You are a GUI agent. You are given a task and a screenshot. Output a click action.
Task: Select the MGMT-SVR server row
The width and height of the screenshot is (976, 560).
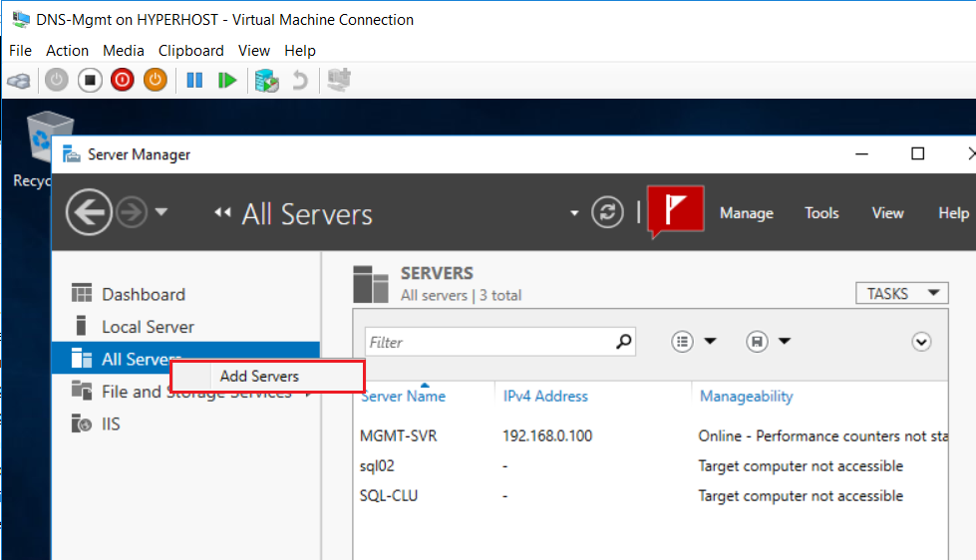[x=650, y=435]
